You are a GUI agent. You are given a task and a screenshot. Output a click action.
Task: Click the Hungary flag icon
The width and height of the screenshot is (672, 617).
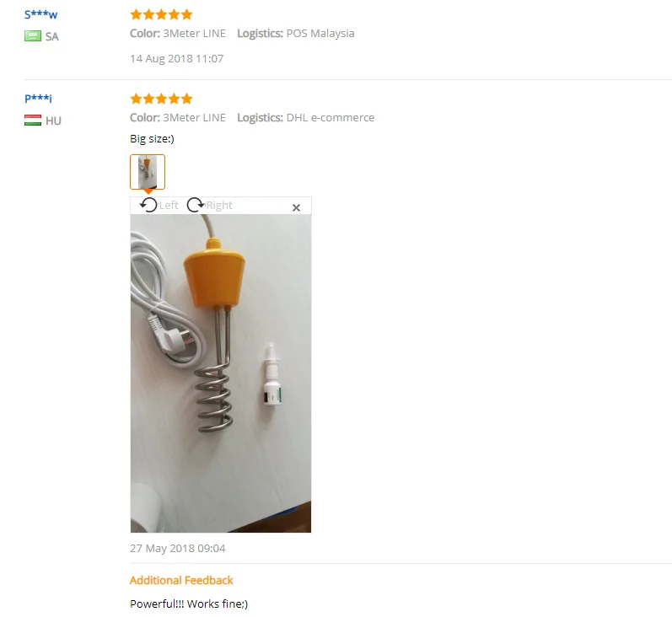click(x=33, y=121)
